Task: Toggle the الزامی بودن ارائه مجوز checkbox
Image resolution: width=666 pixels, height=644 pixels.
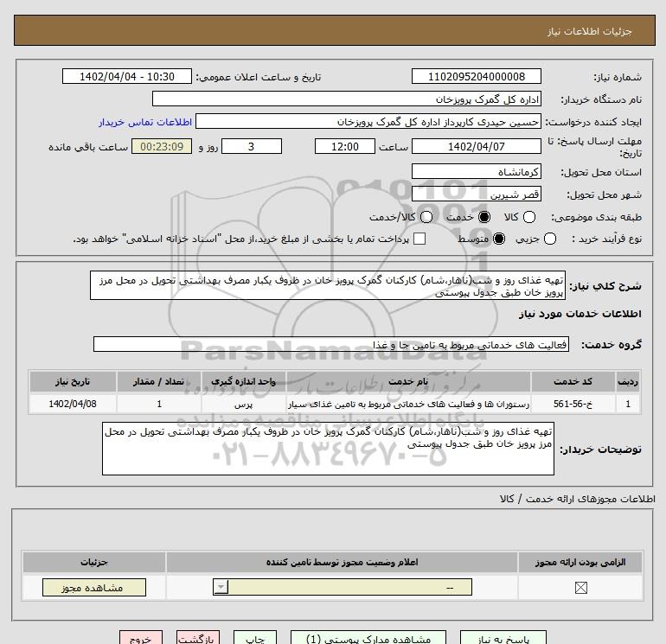Action: pyautogui.click(x=580, y=588)
